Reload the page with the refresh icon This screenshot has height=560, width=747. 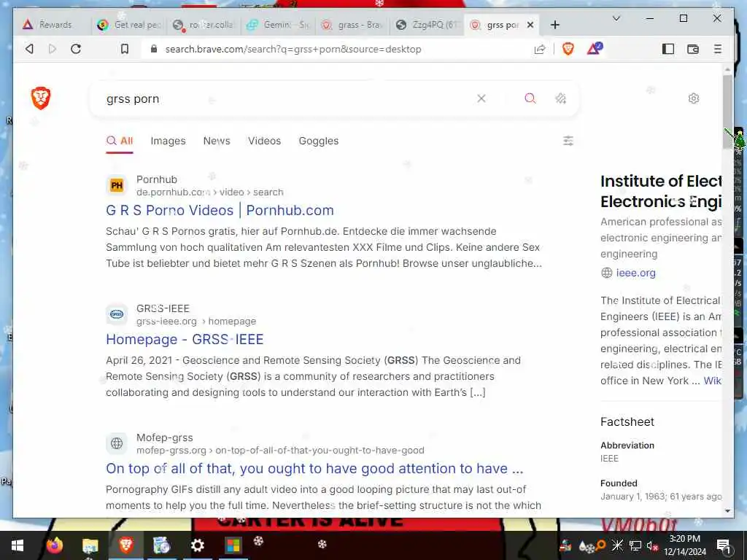coord(76,49)
